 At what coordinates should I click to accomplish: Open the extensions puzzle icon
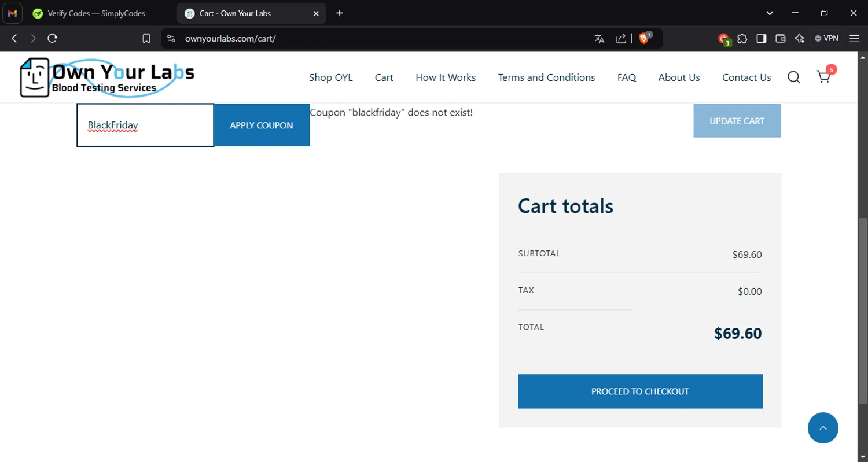742,39
